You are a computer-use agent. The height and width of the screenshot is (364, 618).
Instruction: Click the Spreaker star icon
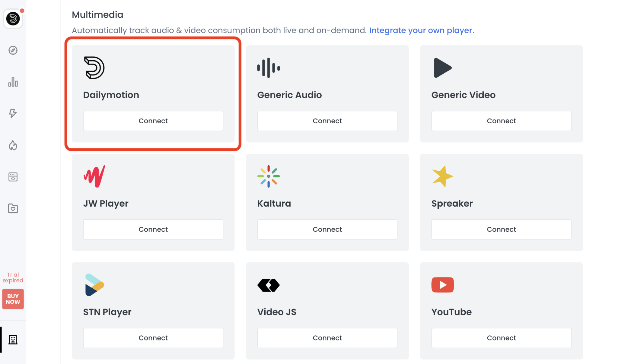[x=442, y=176]
